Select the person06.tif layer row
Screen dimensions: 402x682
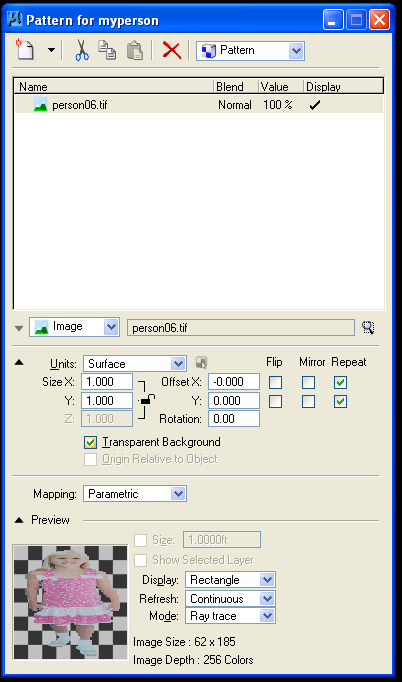click(x=199, y=105)
